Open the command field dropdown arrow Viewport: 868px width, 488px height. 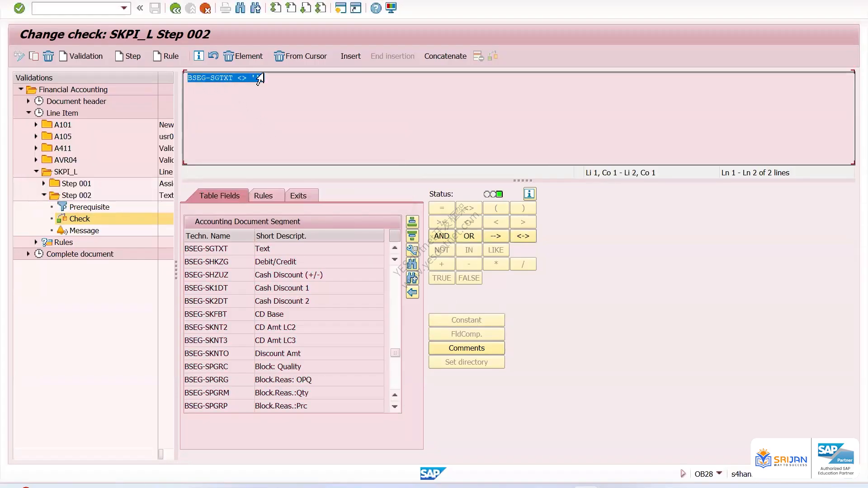tap(124, 8)
